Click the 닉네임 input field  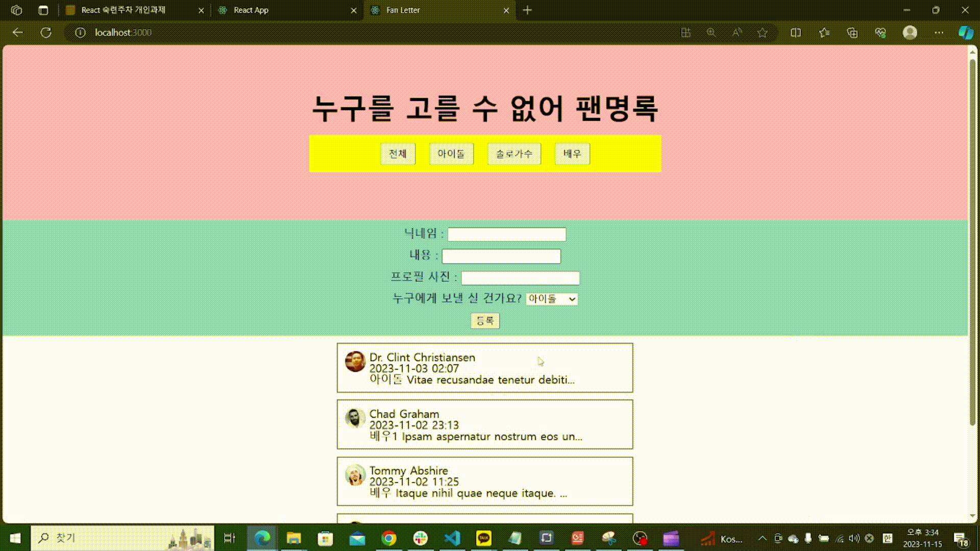(506, 234)
